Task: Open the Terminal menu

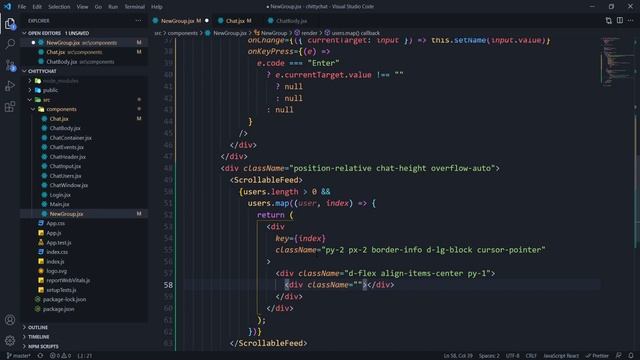Action: click(134, 7)
